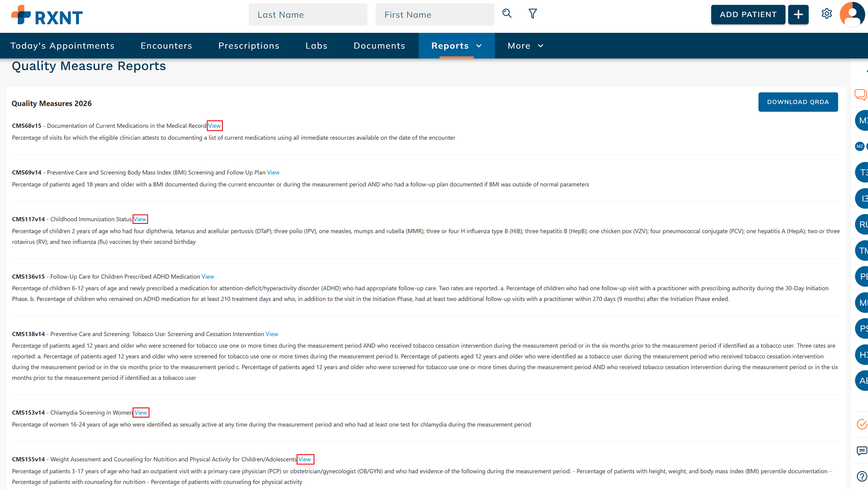868x489 pixels.
Task: Click the H3 avatar in the sidebar
Action: (862, 355)
